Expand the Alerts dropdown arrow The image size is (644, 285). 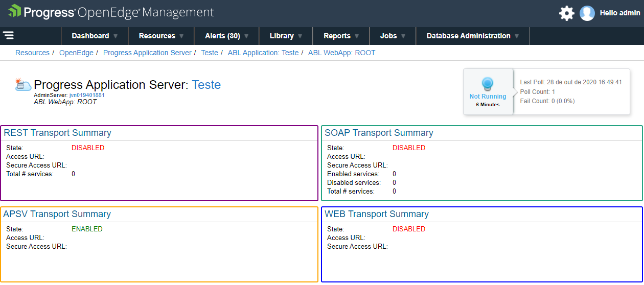coord(246,36)
